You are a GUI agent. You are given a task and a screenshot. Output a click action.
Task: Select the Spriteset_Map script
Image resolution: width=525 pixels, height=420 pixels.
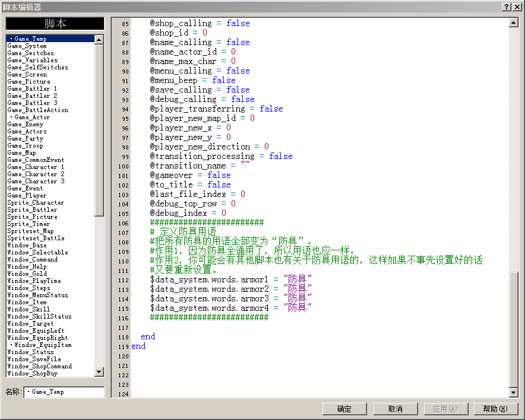50,231
